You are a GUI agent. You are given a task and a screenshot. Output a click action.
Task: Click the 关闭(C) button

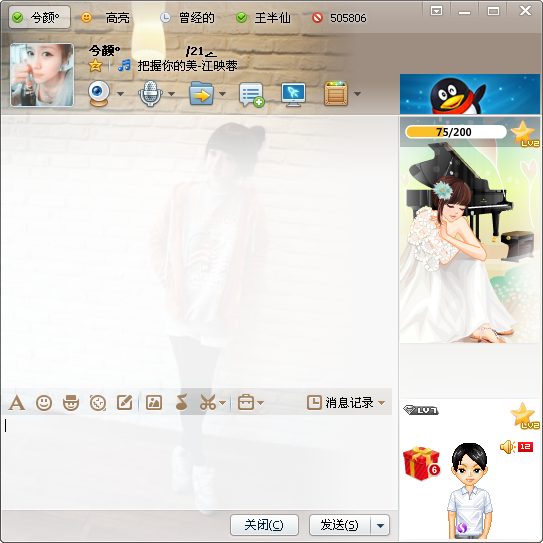tap(264, 525)
